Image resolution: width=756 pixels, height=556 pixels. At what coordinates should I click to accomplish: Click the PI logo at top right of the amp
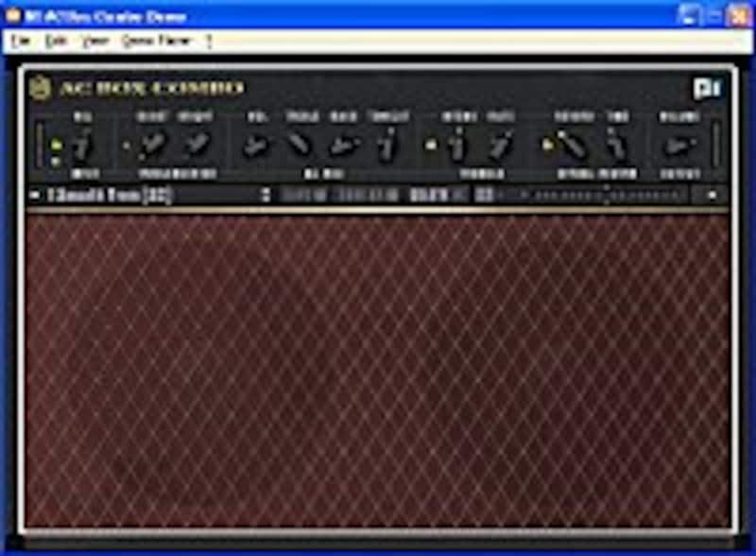707,89
